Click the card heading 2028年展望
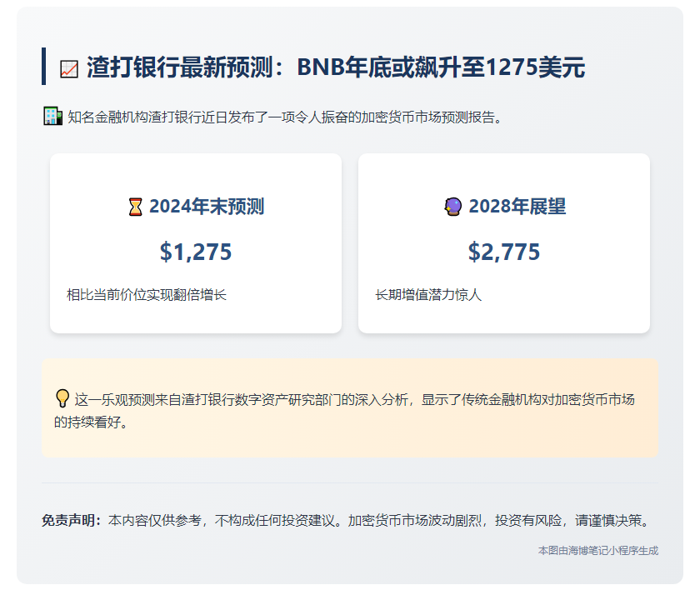The width and height of the screenshot is (700, 610). pos(517,207)
